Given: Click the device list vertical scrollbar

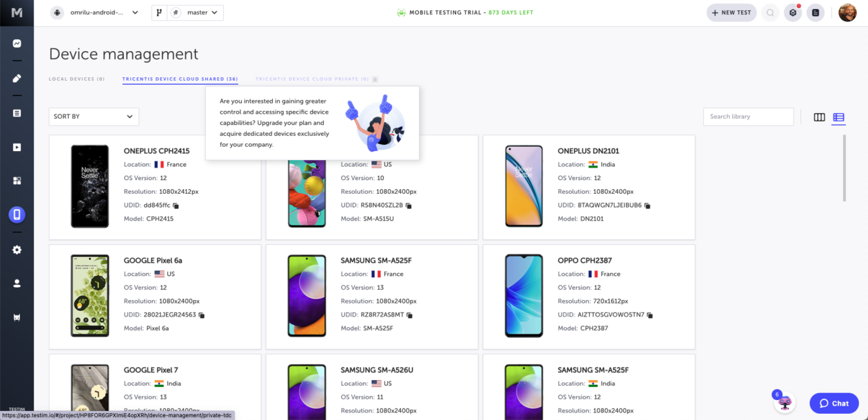Looking at the screenshot, I should point(845,168).
